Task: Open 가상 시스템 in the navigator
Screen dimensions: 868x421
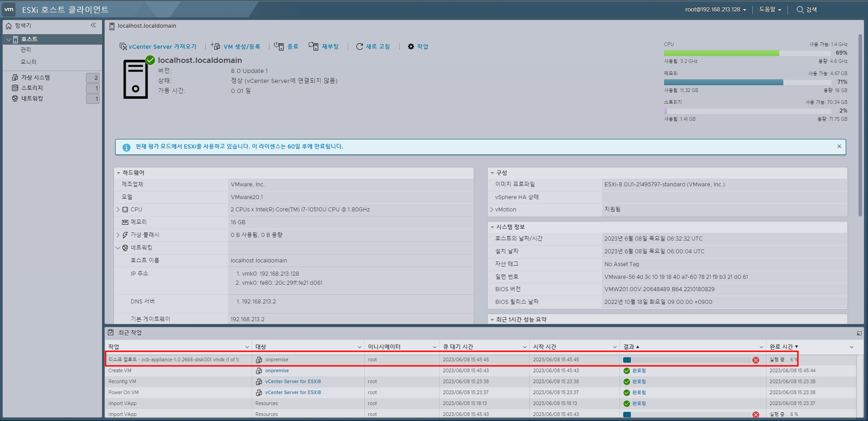Action: 36,77
